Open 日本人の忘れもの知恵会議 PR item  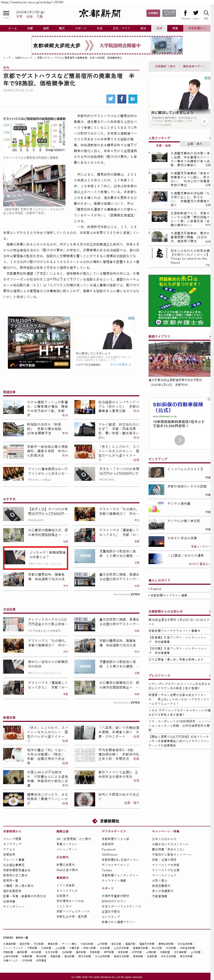point(190,256)
